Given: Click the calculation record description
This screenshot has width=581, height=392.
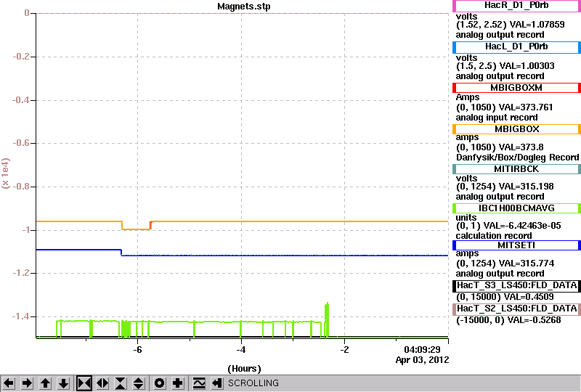Looking at the screenshot, I should pyautogui.click(x=494, y=236).
